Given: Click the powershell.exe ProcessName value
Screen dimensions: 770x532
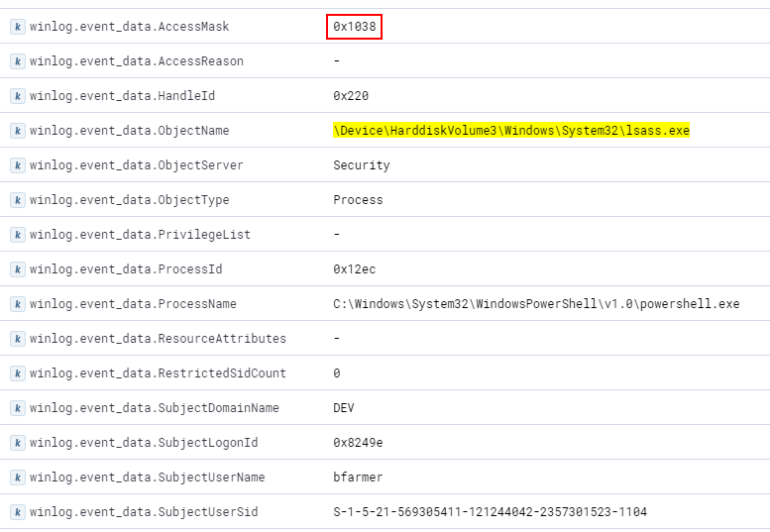Looking at the screenshot, I should [536, 304].
